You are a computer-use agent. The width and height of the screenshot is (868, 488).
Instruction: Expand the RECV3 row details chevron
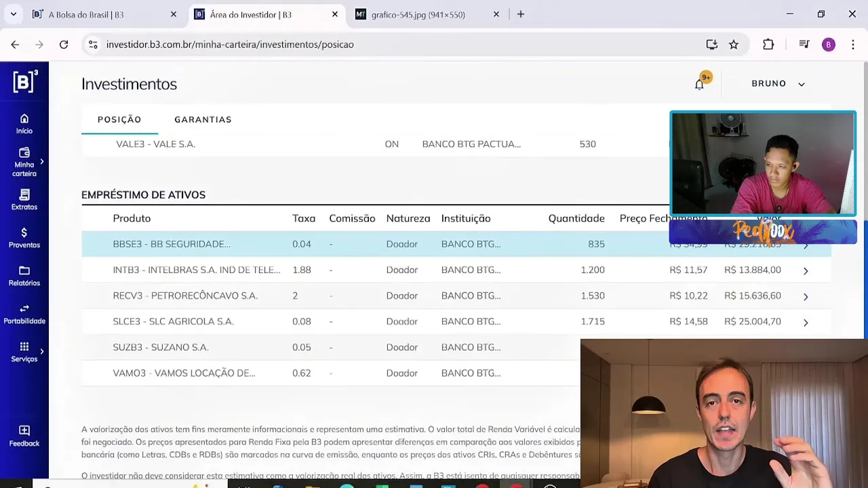(806, 296)
